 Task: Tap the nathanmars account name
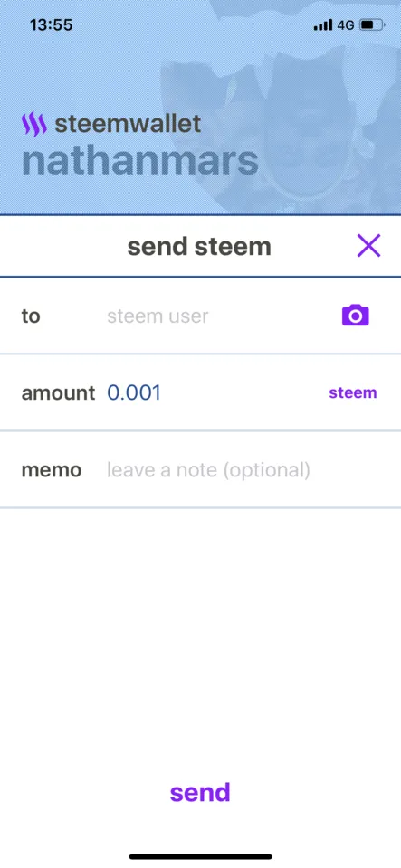tap(140, 160)
